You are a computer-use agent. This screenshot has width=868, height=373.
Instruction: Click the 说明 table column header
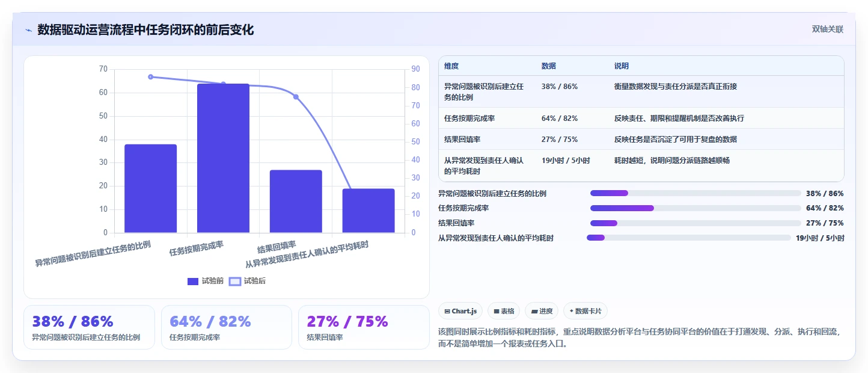click(x=622, y=66)
